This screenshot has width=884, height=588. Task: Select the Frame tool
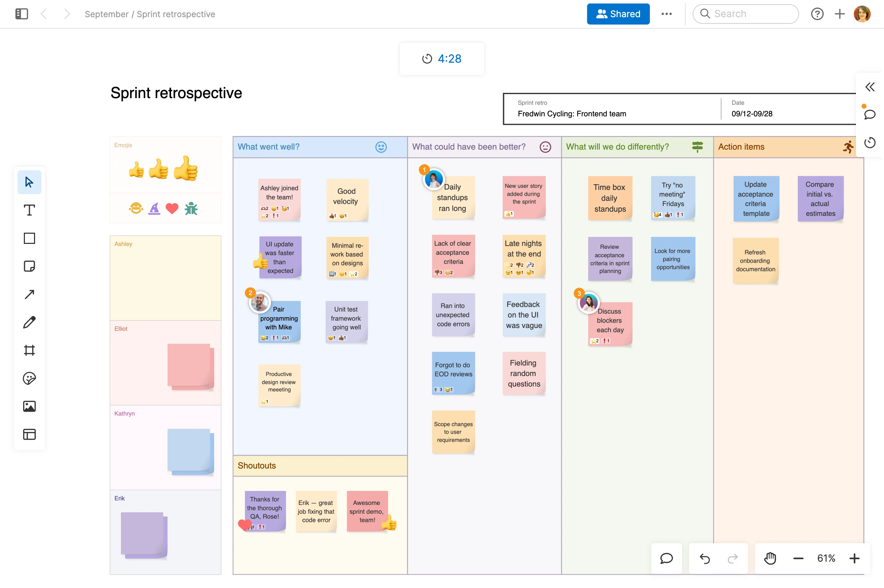(29, 350)
